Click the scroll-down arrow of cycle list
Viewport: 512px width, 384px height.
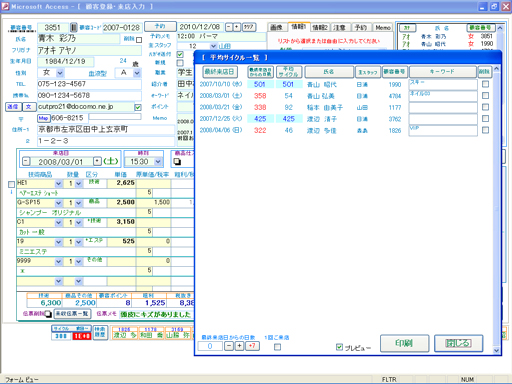(x=496, y=350)
